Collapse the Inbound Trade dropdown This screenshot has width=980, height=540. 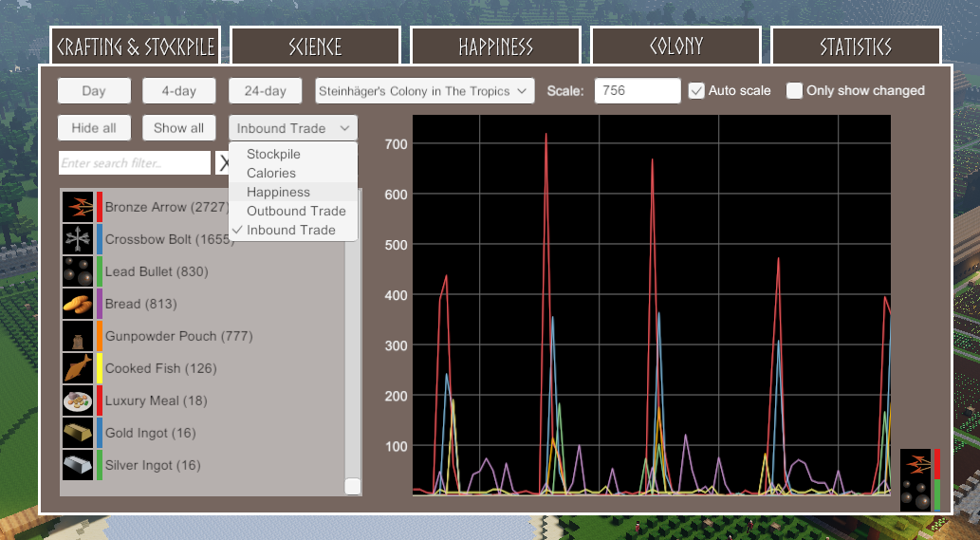tap(293, 128)
